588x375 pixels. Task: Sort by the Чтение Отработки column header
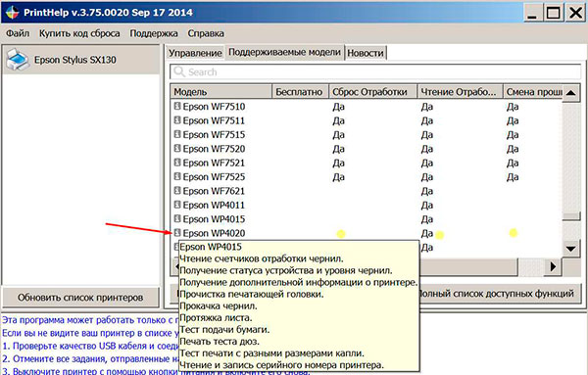coord(460,92)
